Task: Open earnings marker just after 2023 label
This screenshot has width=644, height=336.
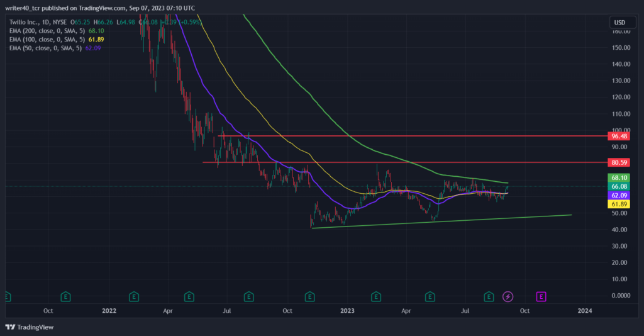Action: (376, 296)
